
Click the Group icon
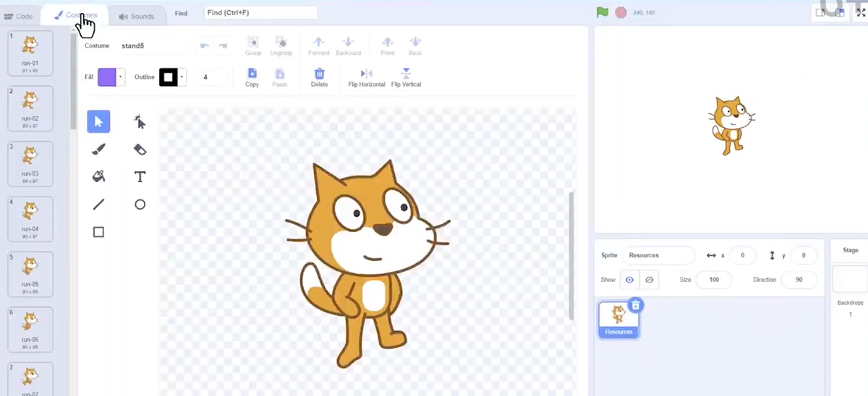point(253,46)
